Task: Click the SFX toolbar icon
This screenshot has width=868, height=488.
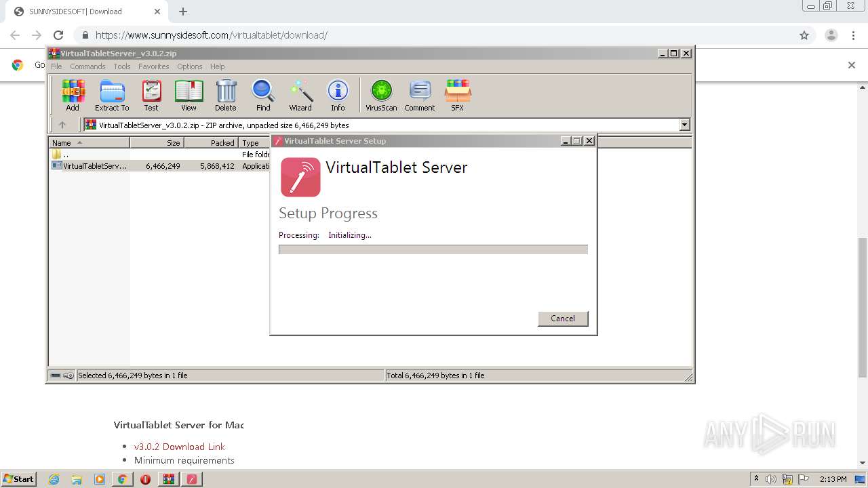Action: click(x=458, y=95)
